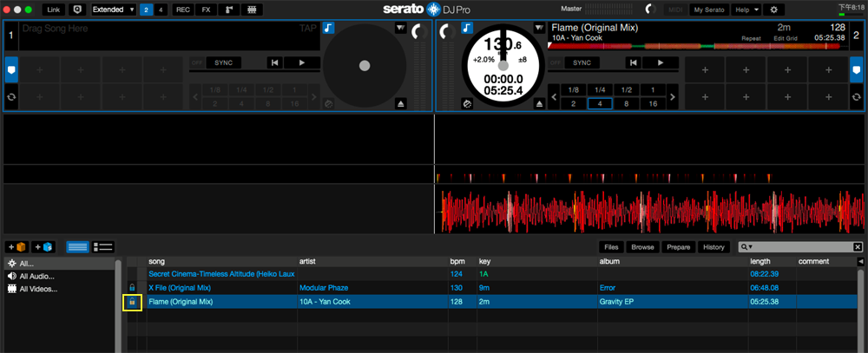Jump to track start on deck 2

[634, 62]
